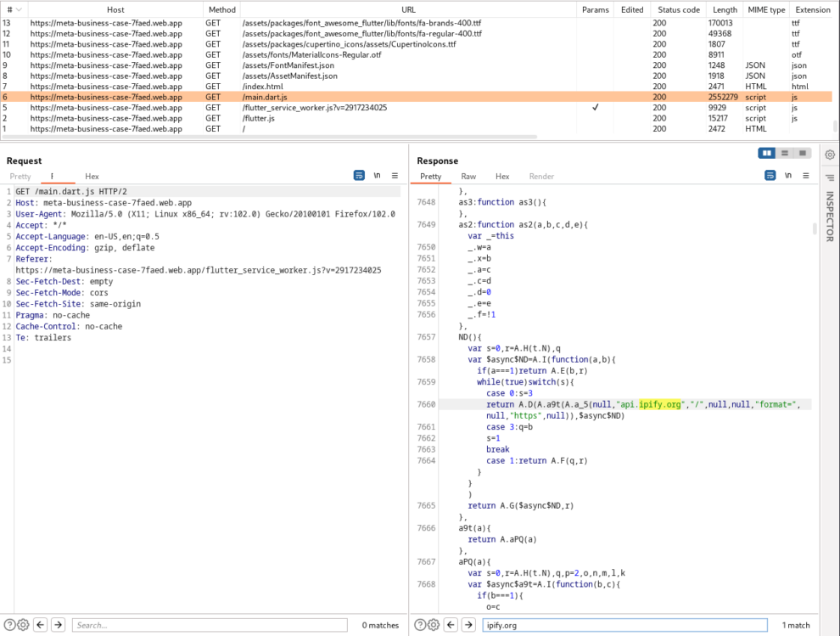
Task: Open the Hex tab in Request pane
Action: [x=92, y=177]
